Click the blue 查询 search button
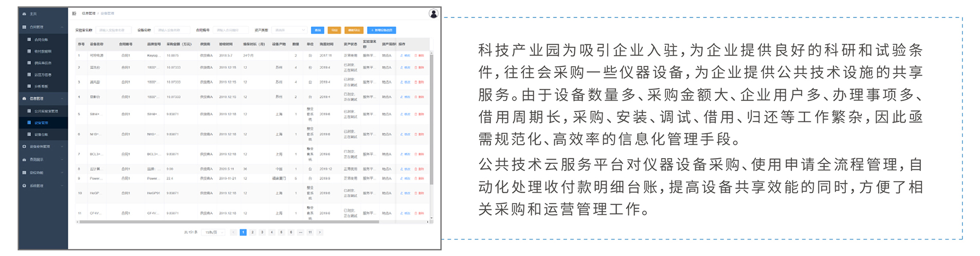 317,30
